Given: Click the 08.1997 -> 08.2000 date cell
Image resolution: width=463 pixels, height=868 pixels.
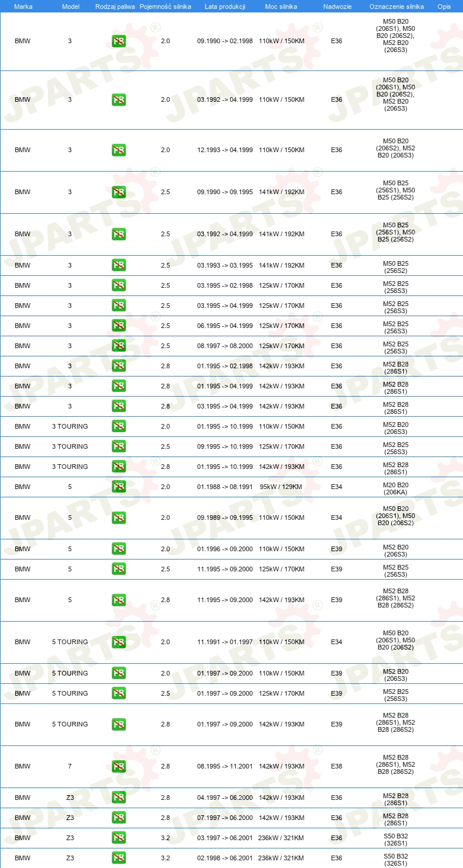Looking at the screenshot, I should pyautogui.click(x=225, y=346).
